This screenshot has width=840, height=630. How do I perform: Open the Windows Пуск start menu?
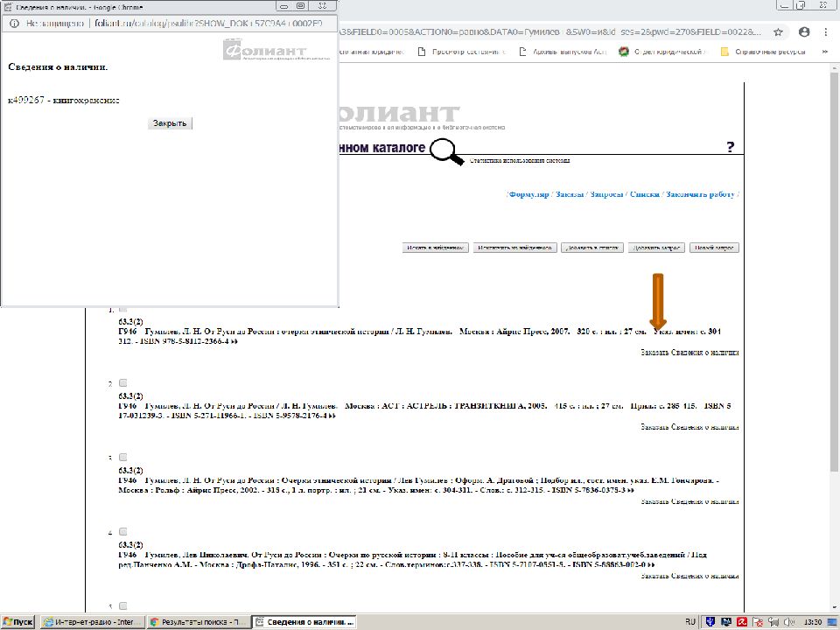point(17,621)
